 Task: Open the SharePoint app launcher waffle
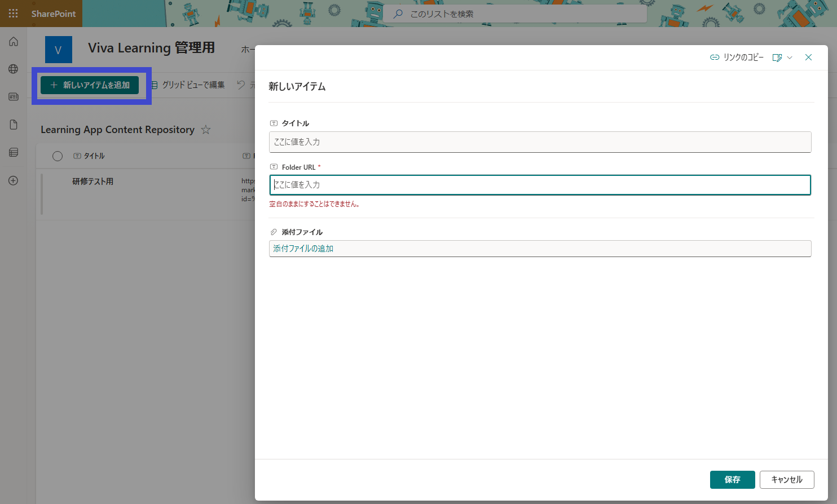(x=14, y=14)
